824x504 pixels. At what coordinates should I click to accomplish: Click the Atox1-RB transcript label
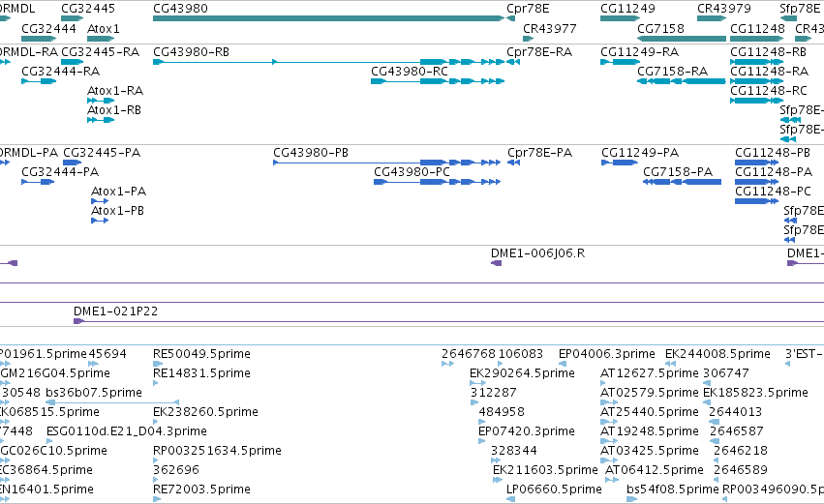[x=114, y=109]
